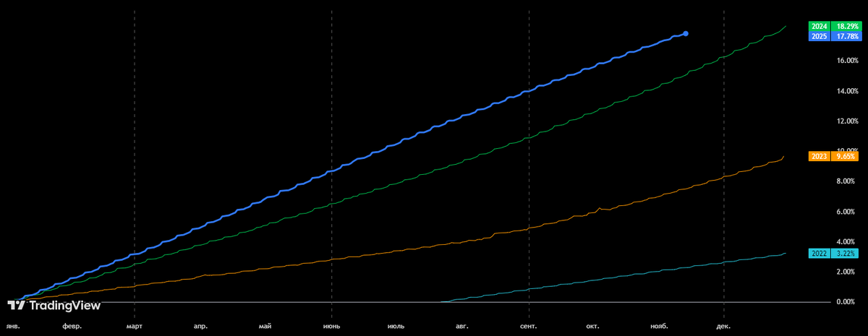
Task: Click the окт. month label
Action: click(x=594, y=326)
